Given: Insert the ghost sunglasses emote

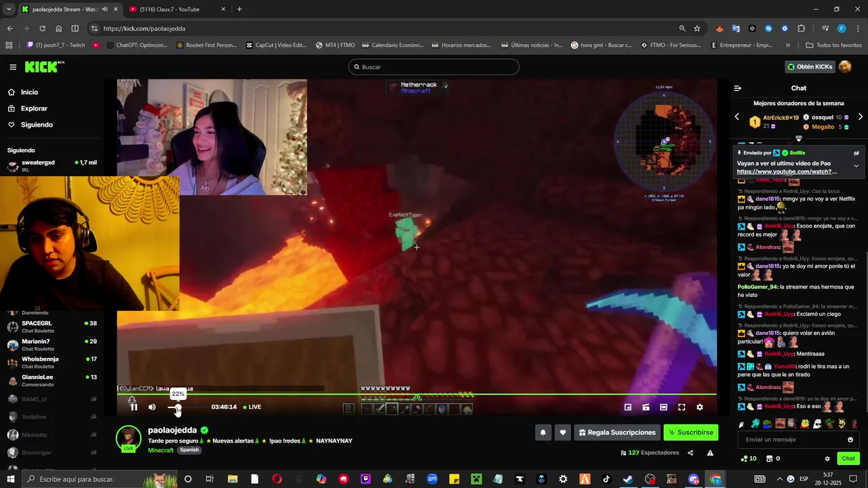Looking at the screenshot, I should [x=817, y=424].
